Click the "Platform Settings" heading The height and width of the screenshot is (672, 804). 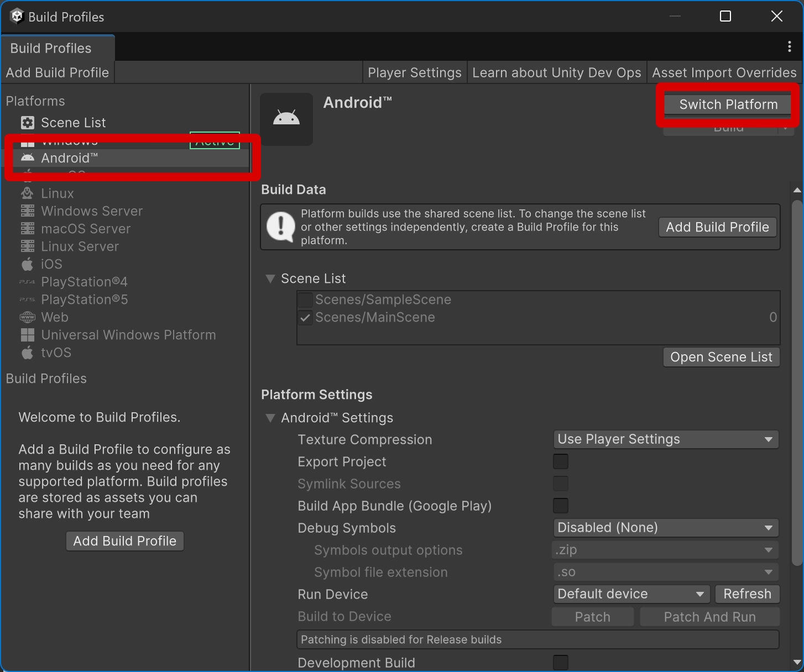317,395
